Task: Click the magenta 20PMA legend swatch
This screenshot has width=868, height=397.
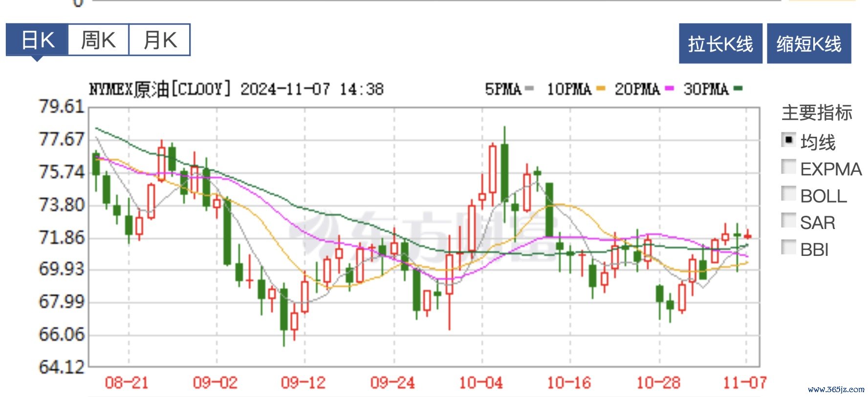Action: point(669,89)
